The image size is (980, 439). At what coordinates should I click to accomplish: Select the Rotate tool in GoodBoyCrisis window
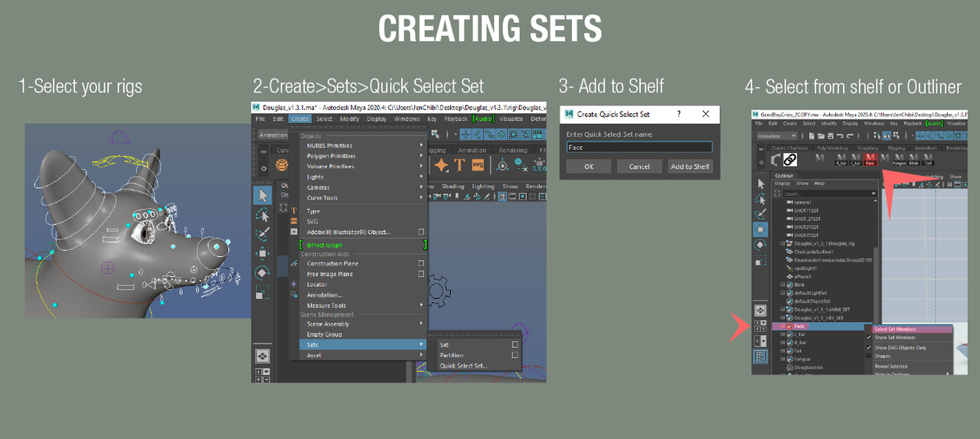pos(760,245)
